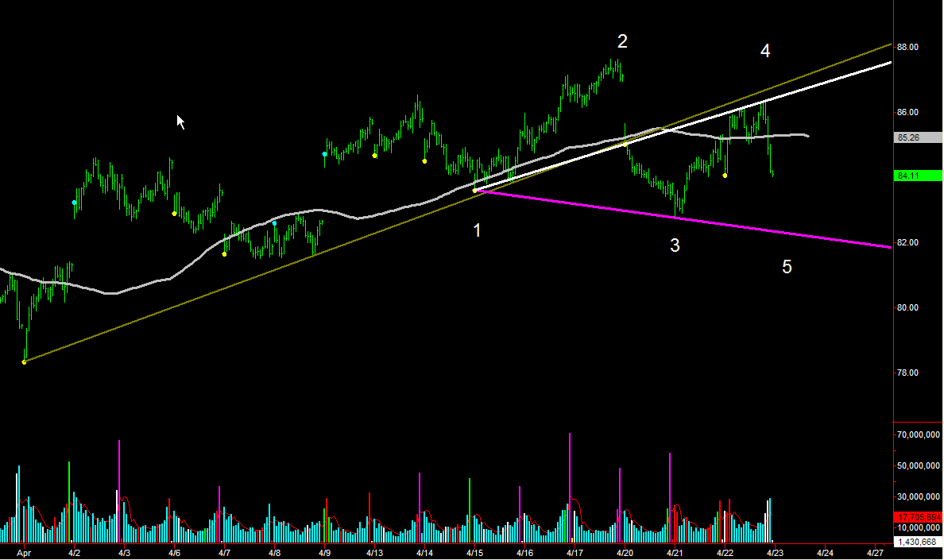Click the 4/20 date label
Screen dimensions: 944x560
625,553
